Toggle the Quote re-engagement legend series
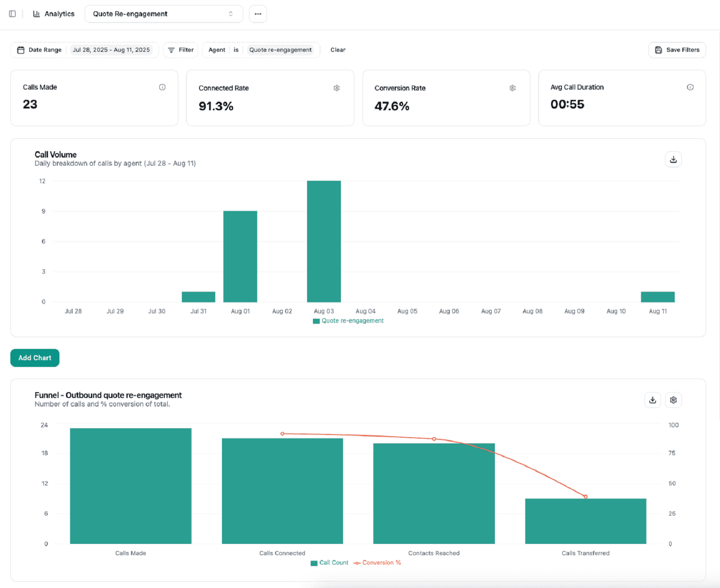Image resolution: width=720 pixels, height=588 pixels. pyautogui.click(x=348, y=321)
